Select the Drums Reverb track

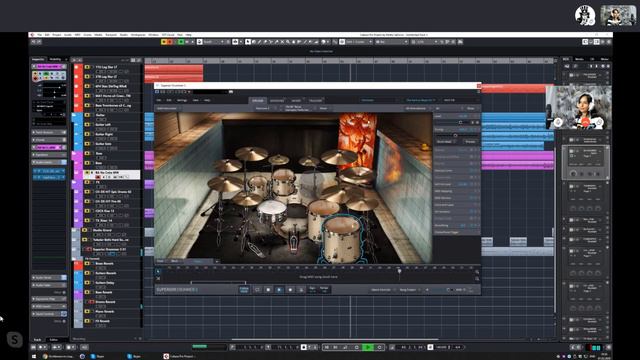pos(107,302)
